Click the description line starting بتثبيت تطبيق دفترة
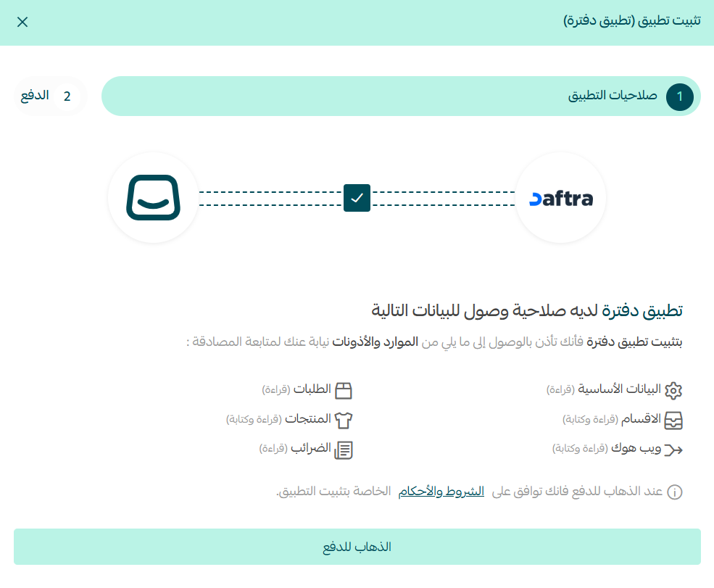The image size is (714, 588). pyautogui.click(x=434, y=341)
